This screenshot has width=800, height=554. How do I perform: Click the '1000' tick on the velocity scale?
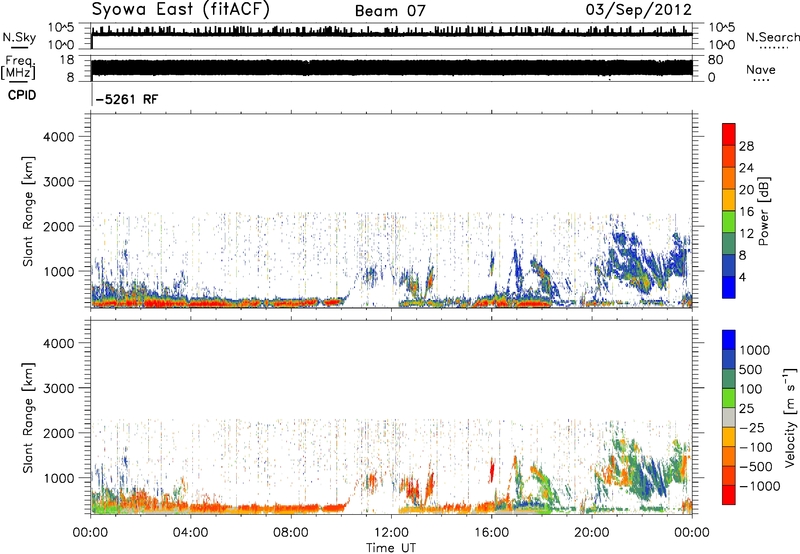[754, 350]
